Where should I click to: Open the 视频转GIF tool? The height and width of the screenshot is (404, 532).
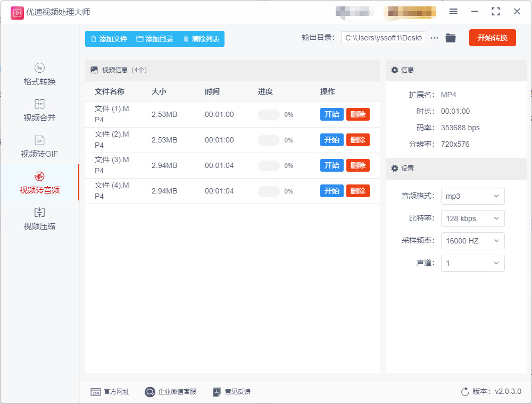[39, 146]
